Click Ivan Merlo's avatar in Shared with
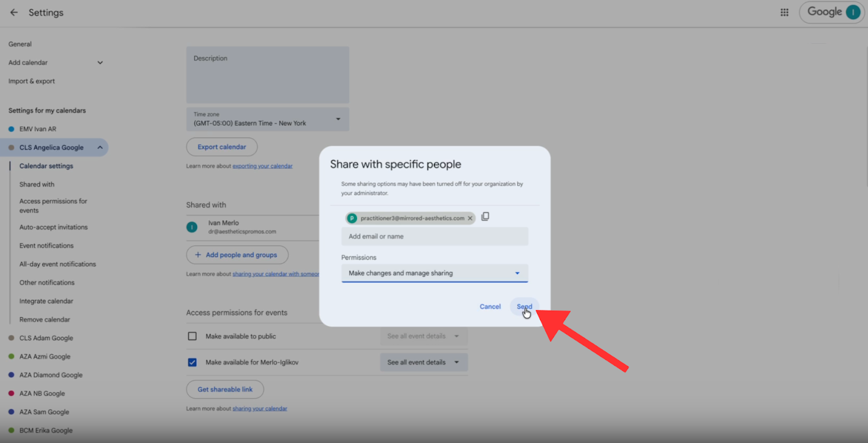 tap(192, 227)
